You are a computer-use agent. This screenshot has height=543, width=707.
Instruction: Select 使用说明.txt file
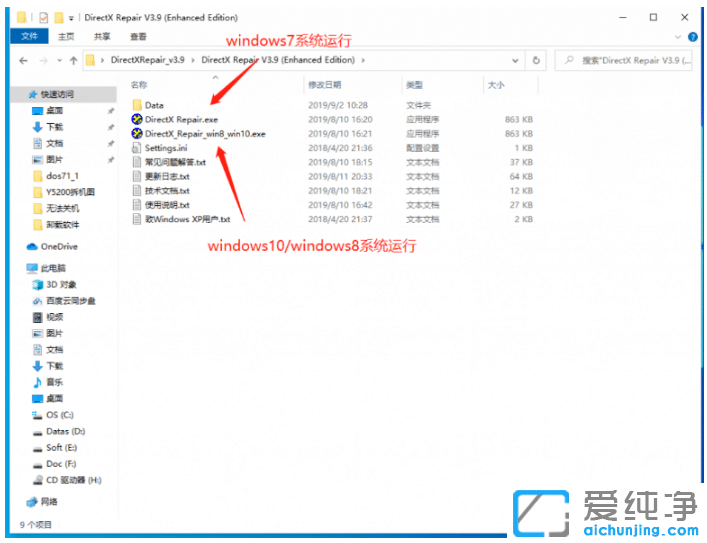[x=167, y=205]
